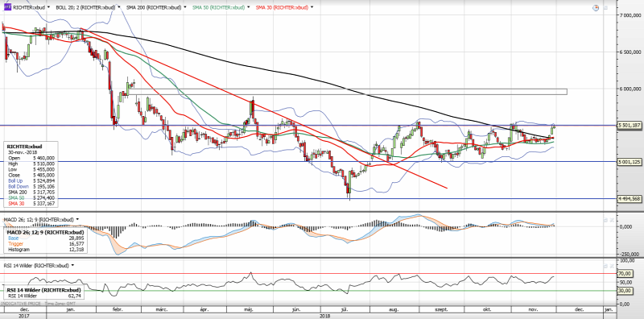Image resolution: width=644 pixels, height=319 pixels.
Task: Select the 5 001,125 horizontal line price label
Action: point(630,162)
